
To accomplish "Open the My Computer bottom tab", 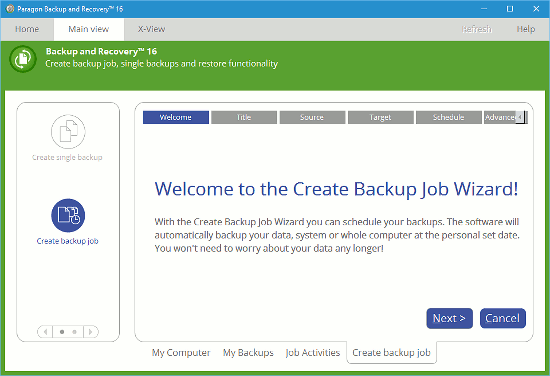I will click(x=181, y=352).
